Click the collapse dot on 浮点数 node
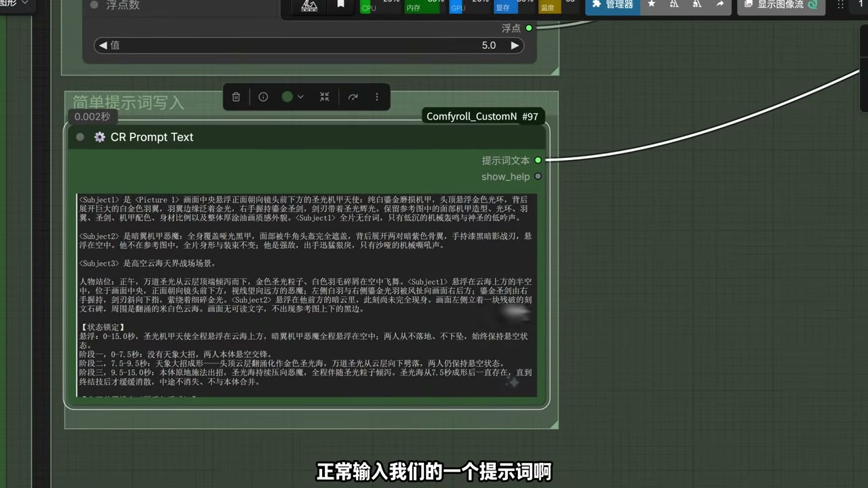The height and width of the screenshot is (488, 868). tap(94, 5)
